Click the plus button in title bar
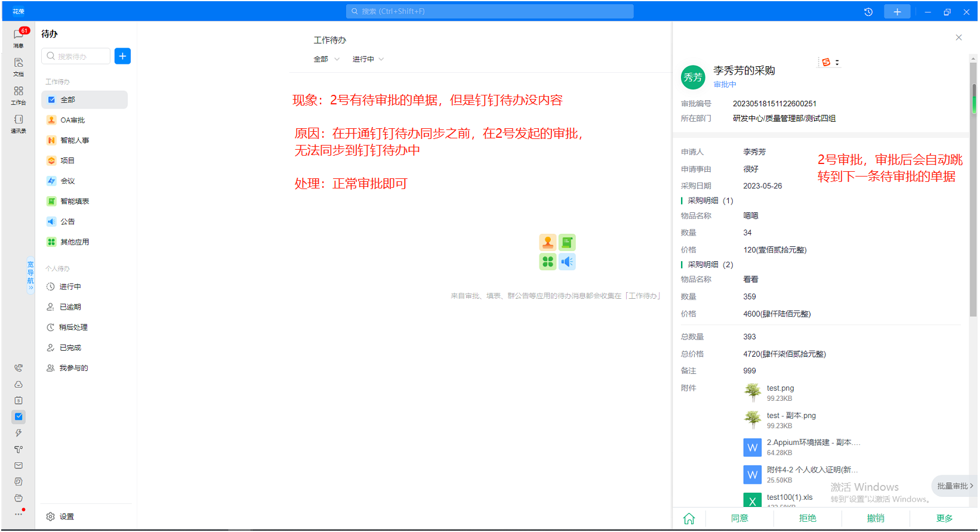 point(897,12)
